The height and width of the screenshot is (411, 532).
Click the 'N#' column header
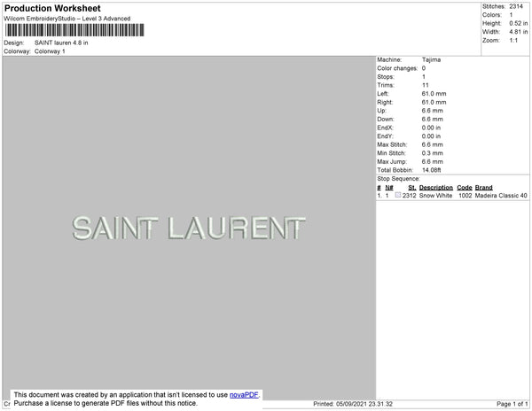(389, 188)
